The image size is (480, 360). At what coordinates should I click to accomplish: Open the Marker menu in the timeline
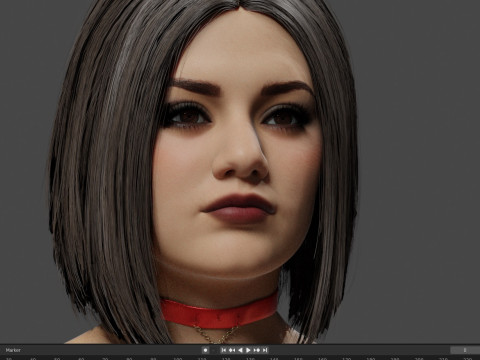[13, 350]
